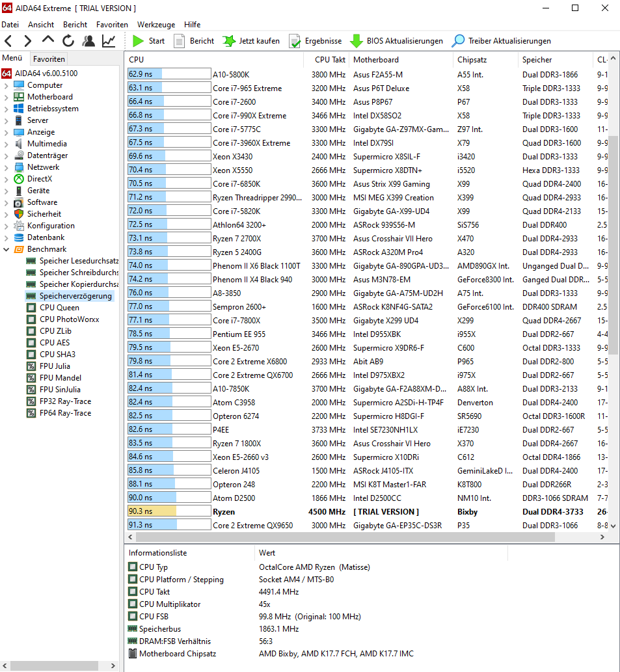
Task: Open Ergebnisse from the toolbar
Action: pyautogui.click(x=316, y=41)
